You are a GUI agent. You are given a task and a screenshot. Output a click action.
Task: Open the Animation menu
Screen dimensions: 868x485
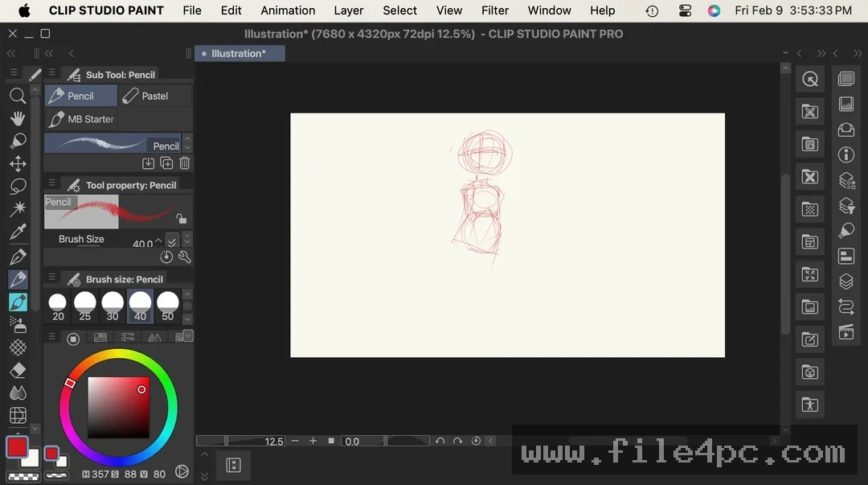click(x=288, y=10)
